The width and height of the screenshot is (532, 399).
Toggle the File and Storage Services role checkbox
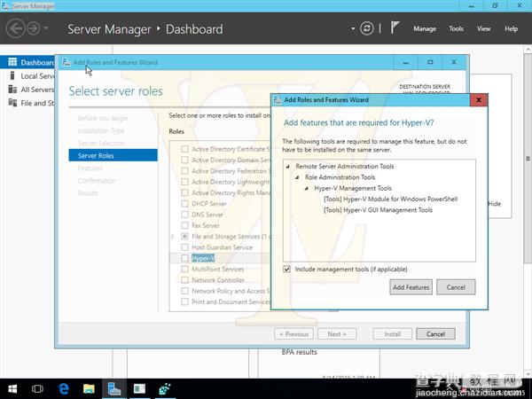(185, 236)
